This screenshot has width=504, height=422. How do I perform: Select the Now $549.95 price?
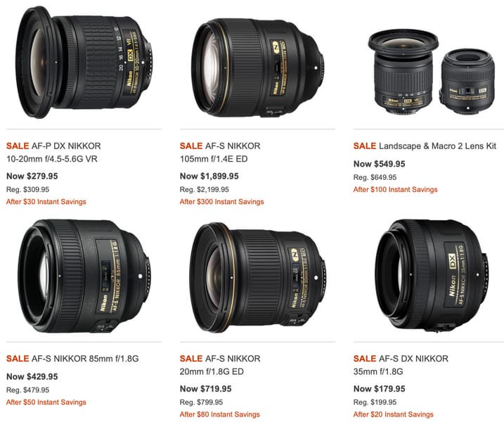380,164
